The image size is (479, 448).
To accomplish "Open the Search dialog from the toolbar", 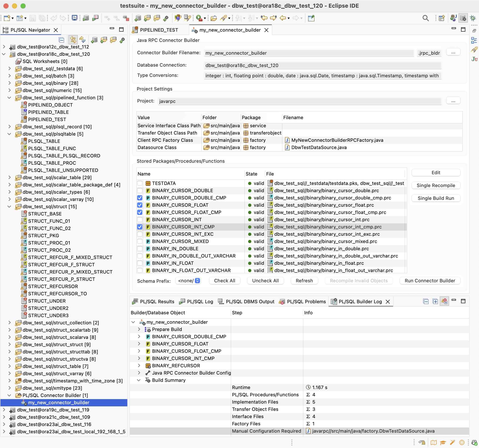I will click(x=426, y=18).
